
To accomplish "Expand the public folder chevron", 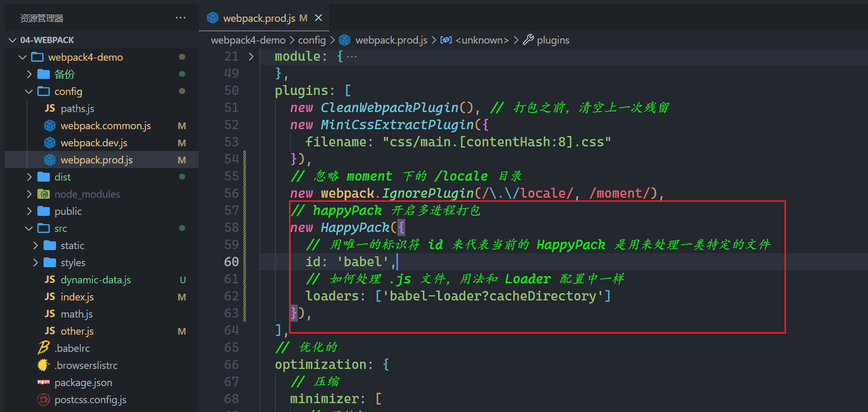I will point(29,211).
